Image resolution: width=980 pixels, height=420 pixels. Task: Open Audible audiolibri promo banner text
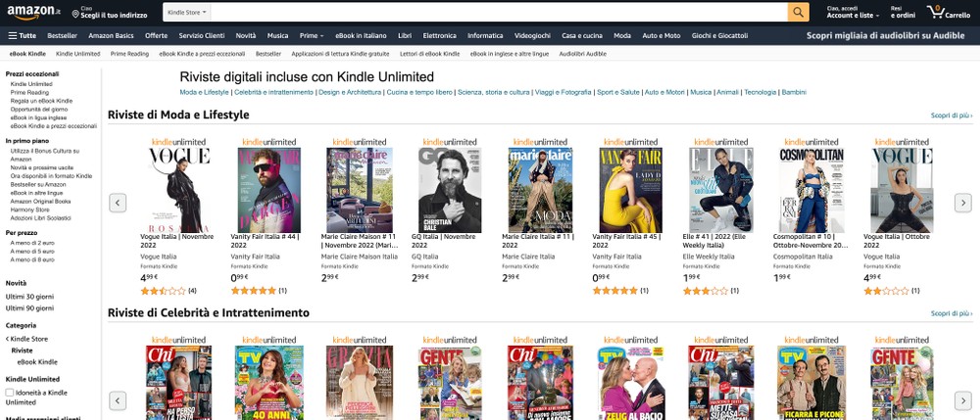(x=885, y=35)
